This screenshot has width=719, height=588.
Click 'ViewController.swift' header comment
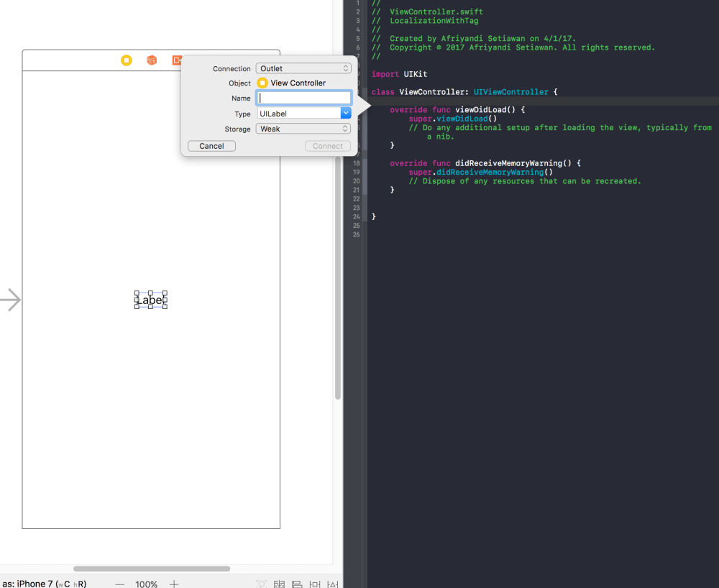pos(436,12)
